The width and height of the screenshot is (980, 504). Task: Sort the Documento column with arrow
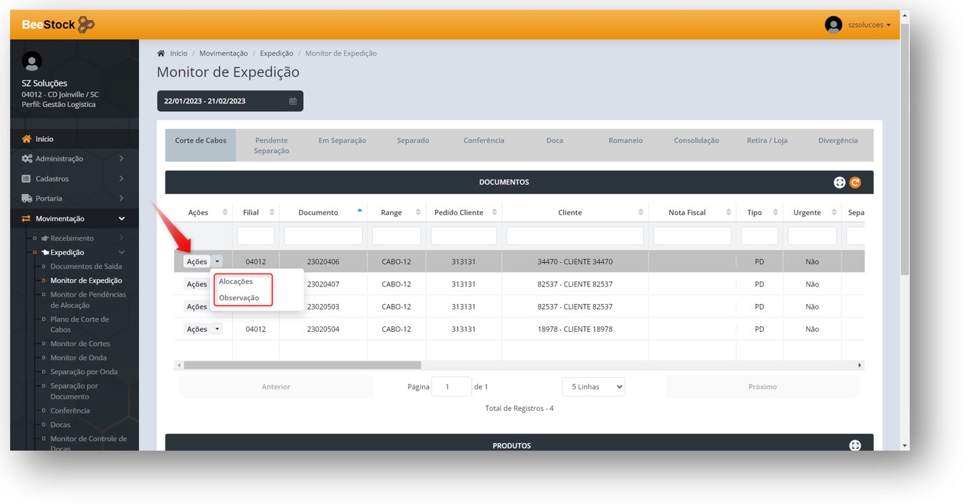pyautogui.click(x=359, y=211)
